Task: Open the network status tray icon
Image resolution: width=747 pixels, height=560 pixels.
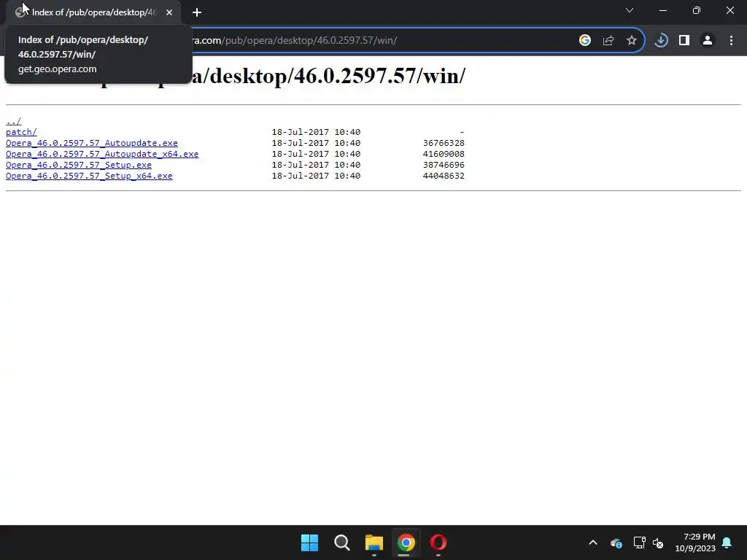Action: click(639, 542)
